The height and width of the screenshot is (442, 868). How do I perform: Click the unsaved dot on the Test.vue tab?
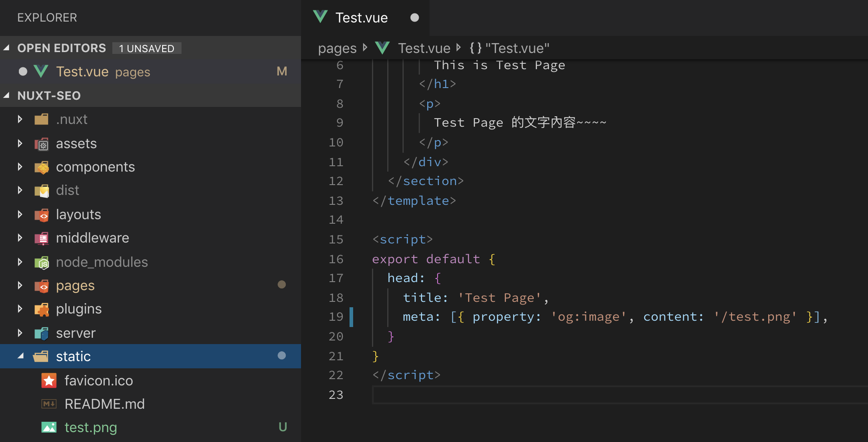click(x=415, y=18)
